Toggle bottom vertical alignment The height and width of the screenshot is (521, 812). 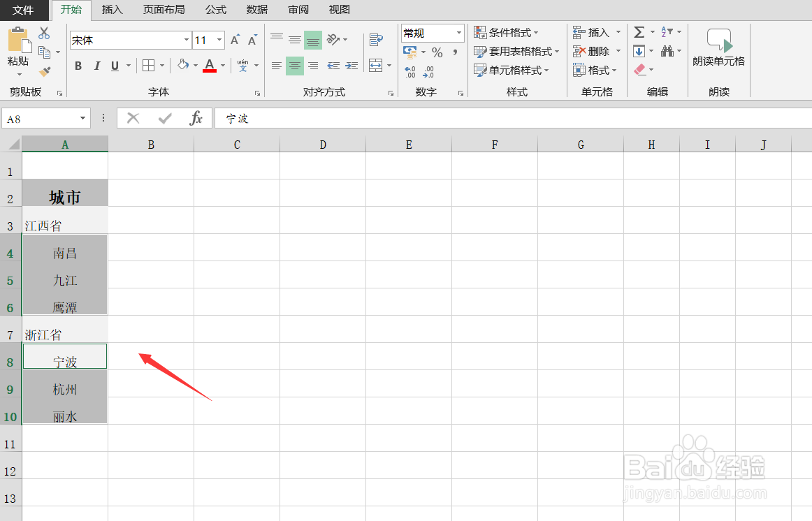click(x=313, y=40)
